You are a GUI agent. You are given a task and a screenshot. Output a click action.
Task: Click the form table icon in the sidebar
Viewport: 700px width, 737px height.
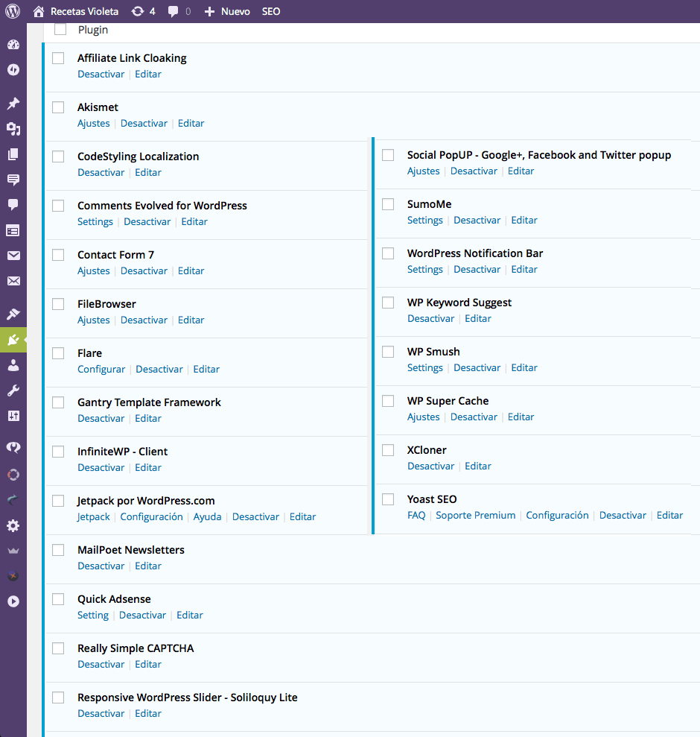[13, 231]
